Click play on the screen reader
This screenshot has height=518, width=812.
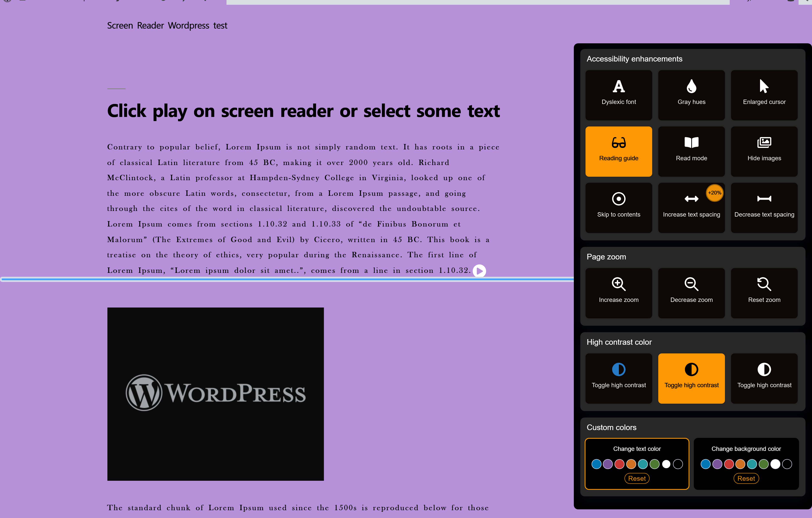pyautogui.click(x=479, y=270)
